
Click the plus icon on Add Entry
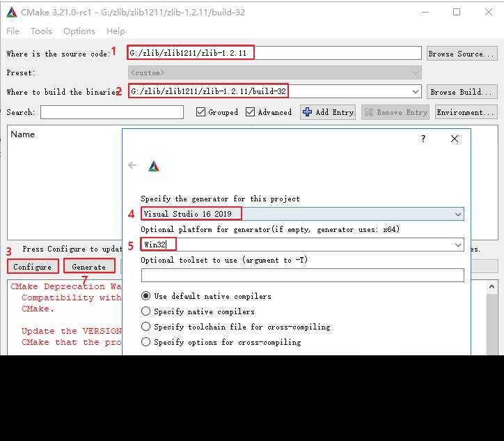[307, 112]
